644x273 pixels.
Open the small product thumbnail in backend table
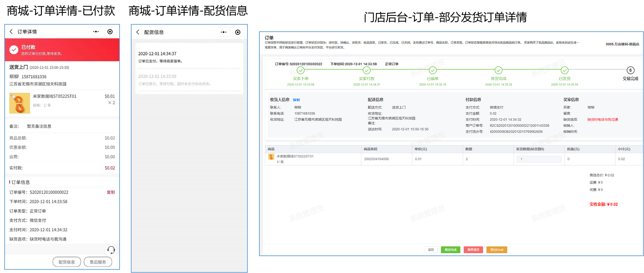coord(271,157)
